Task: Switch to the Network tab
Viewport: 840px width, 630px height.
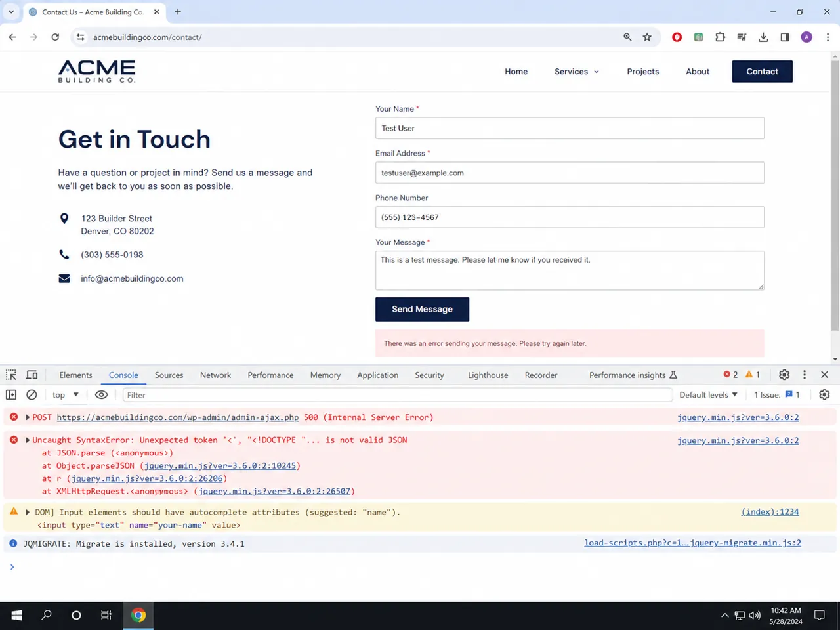Action: click(x=215, y=375)
